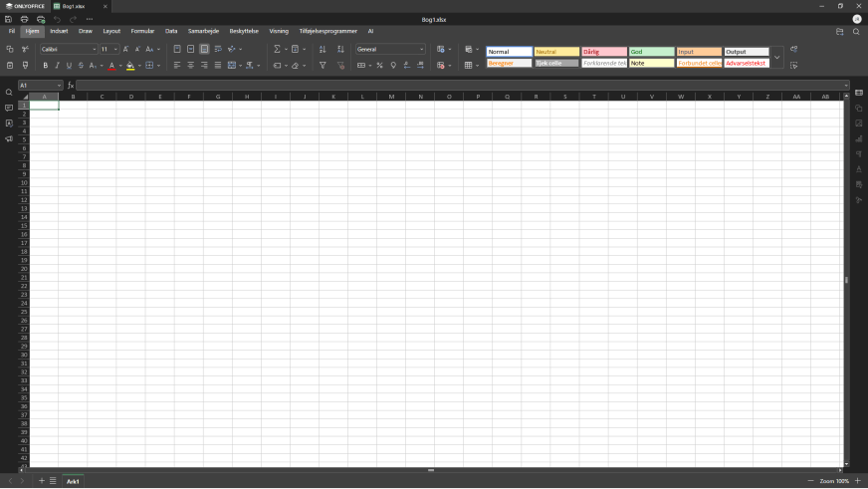Click the yellow fill color button
868x489 pixels.
point(130,66)
